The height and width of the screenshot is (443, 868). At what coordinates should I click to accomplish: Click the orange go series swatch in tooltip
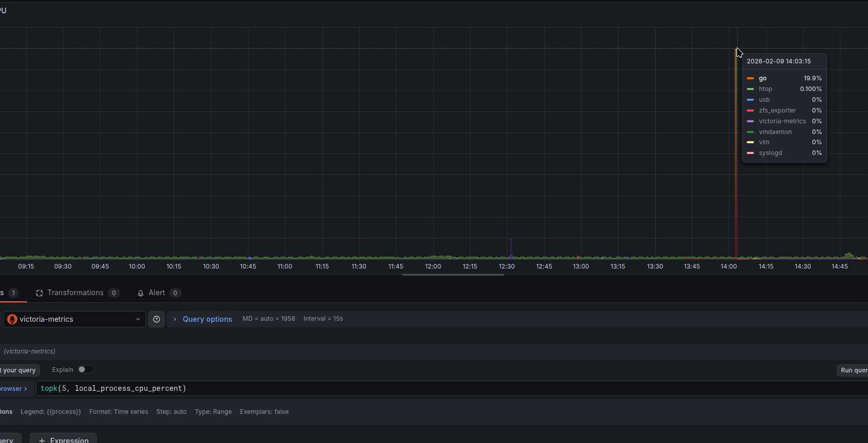point(750,78)
